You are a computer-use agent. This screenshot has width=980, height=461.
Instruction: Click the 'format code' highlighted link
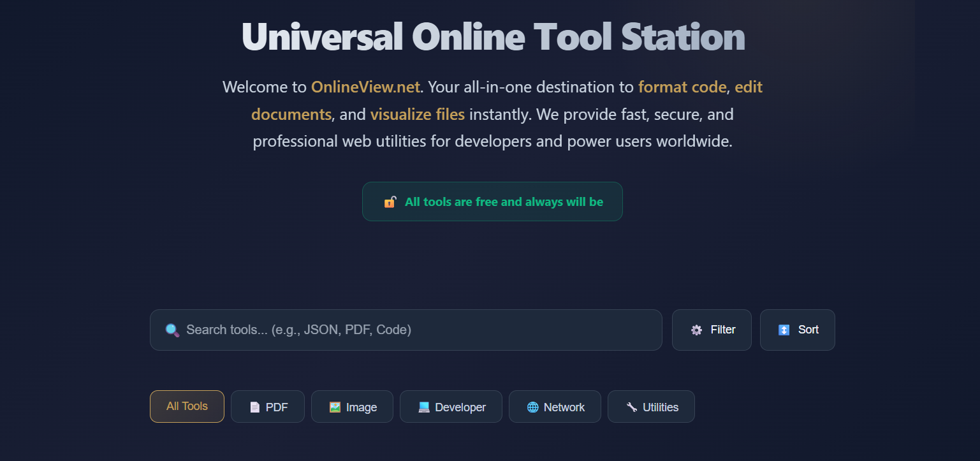(682, 87)
